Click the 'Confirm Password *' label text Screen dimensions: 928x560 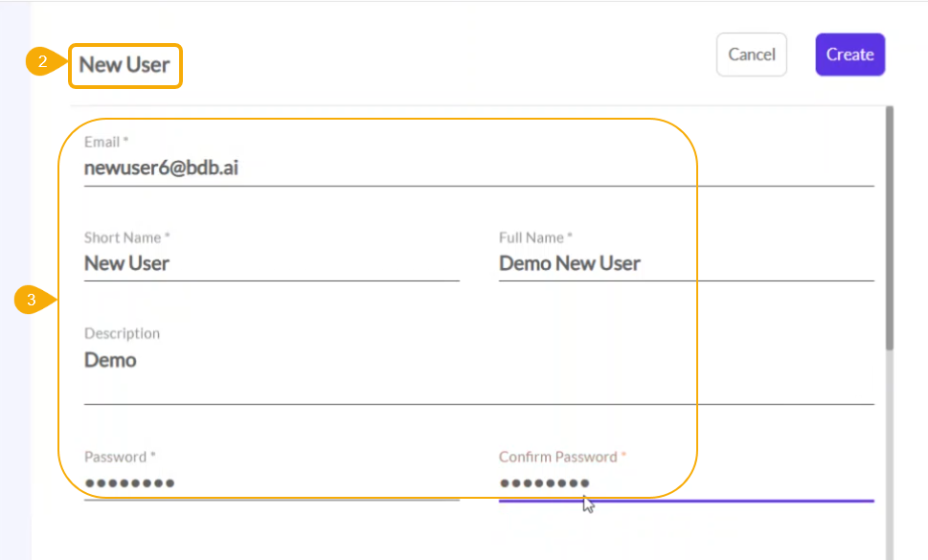tap(561, 457)
